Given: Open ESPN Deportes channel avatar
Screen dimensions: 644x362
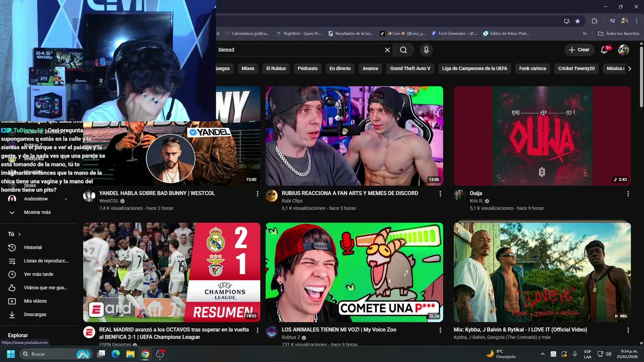Looking at the screenshot, I should pyautogui.click(x=89, y=332).
